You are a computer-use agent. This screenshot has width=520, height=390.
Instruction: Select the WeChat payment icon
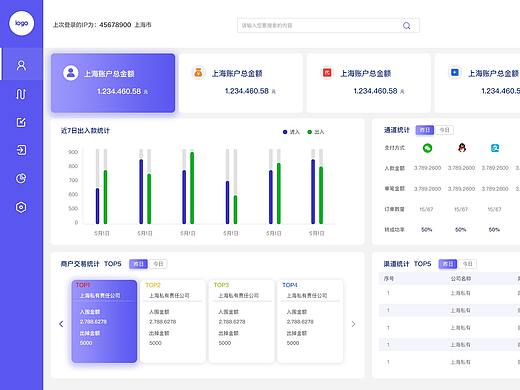pyautogui.click(x=427, y=148)
